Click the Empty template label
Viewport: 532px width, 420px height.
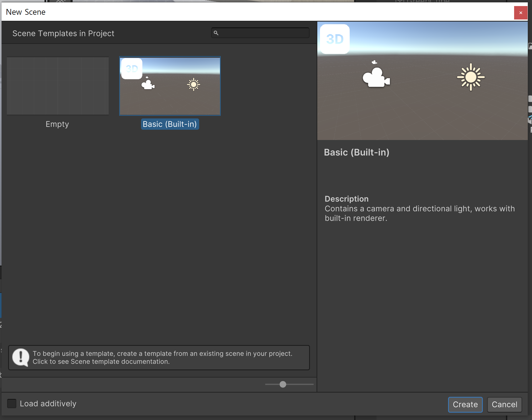click(57, 124)
